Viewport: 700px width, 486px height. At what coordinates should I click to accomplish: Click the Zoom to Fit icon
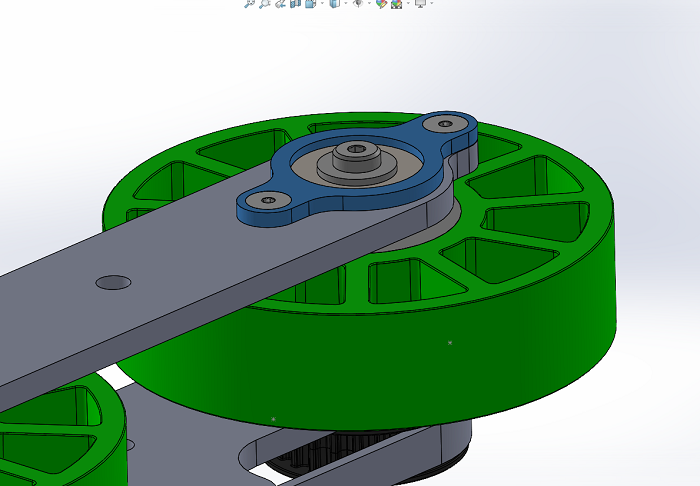[250, 3]
